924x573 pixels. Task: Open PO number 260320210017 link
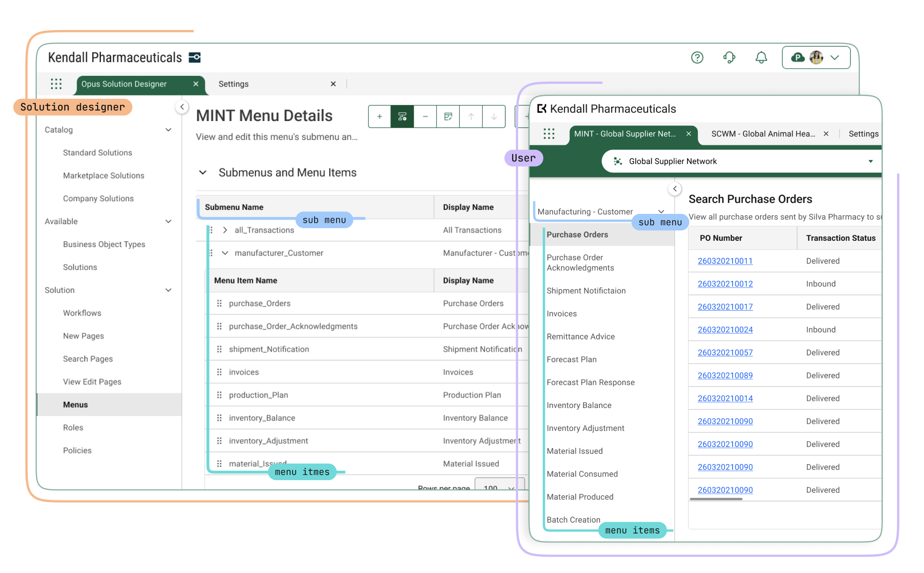coord(725,307)
